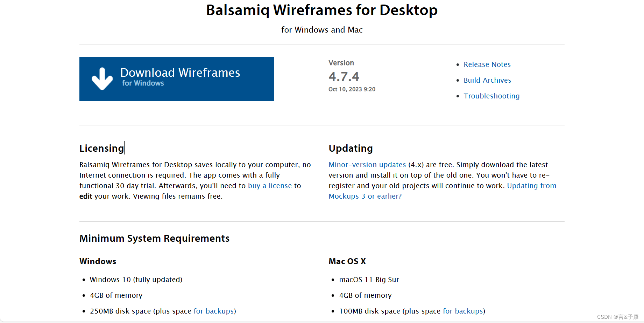The width and height of the screenshot is (644, 323).
Task: Click the download arrow icon
Action: (102, 79)
